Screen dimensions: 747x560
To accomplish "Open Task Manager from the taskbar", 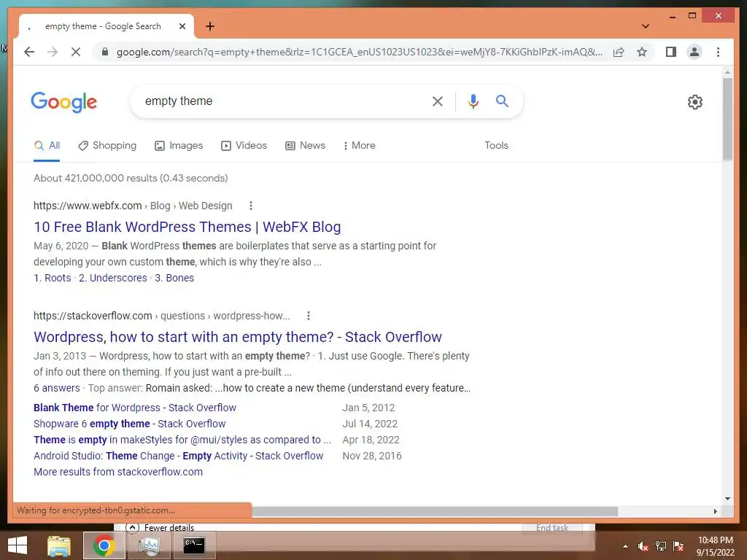I will click(149, 545).
